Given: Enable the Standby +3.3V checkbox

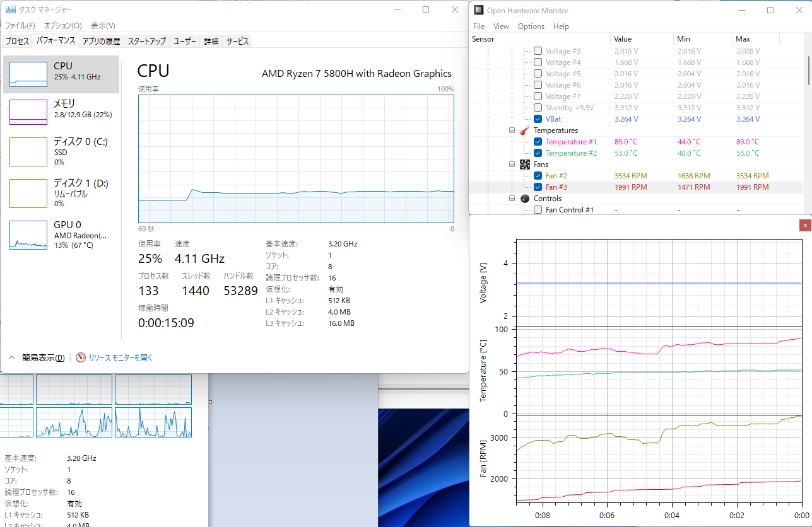Looking at the screenshot, I should 538,108.
